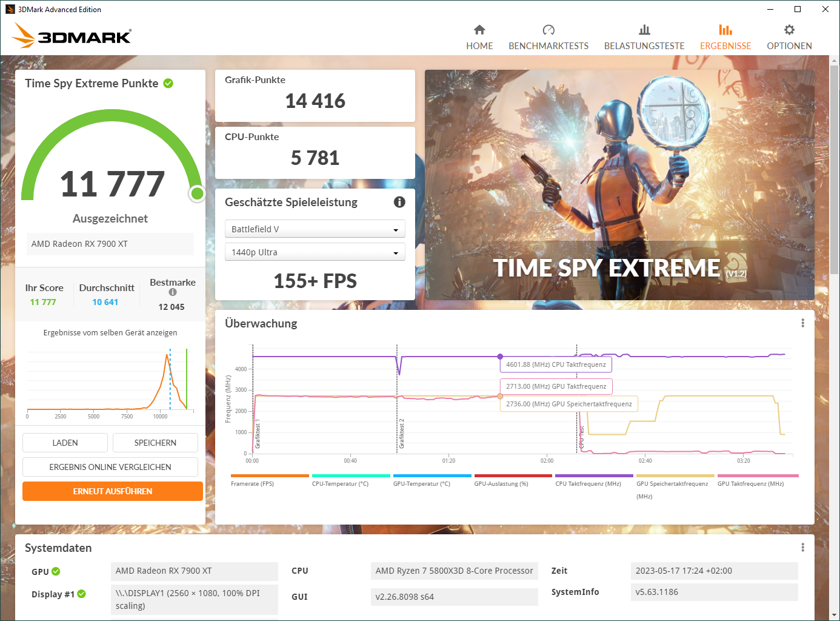Open the OPTIONEN tab
840x621 pixels.
click(x=789, y=38)
